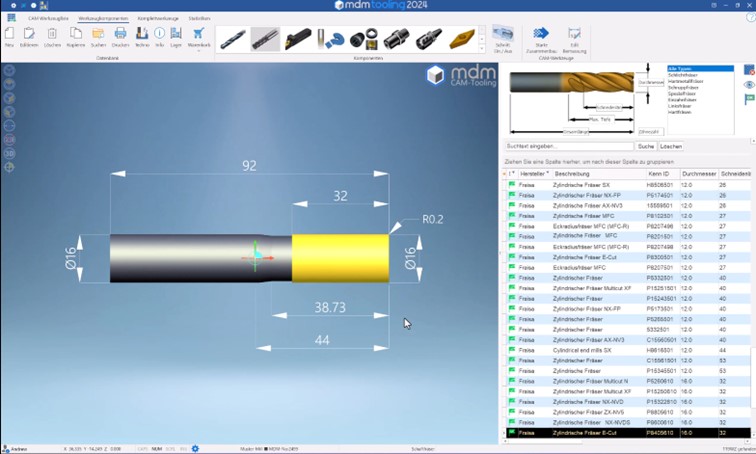
Task: Click the Suche search button
Action: [x=646, y=146]
